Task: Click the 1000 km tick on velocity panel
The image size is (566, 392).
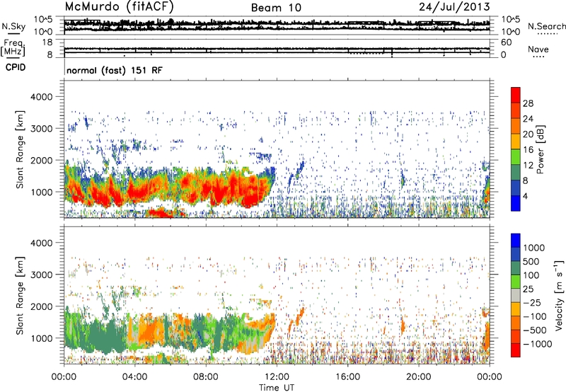Action: 41,338
